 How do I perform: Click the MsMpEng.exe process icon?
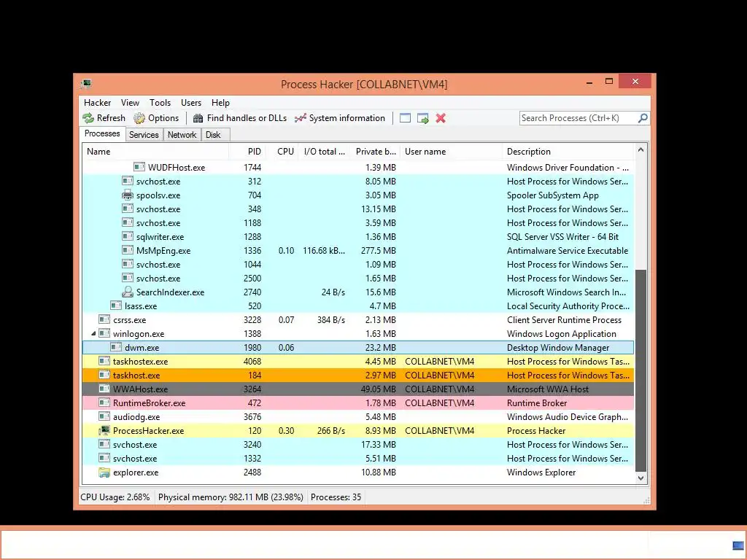click(x=127, y=250)
